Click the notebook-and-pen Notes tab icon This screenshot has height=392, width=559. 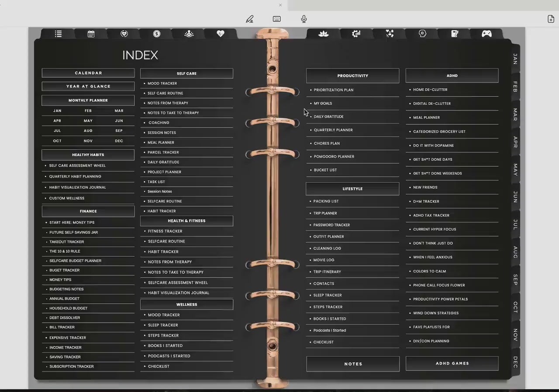point(455,33)
